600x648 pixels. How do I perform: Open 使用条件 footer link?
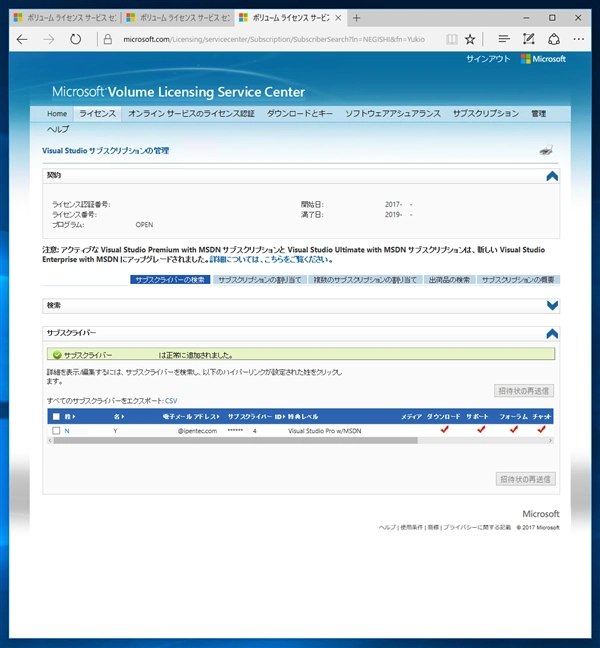[x=411, y=528]
